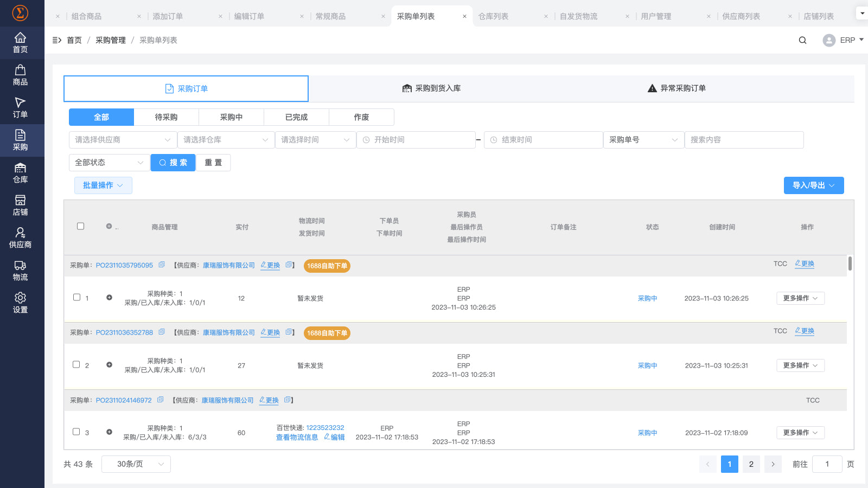Close the 采购单列表 tab
The width and height of the screenshot is (868, 488).
(464, 16)
